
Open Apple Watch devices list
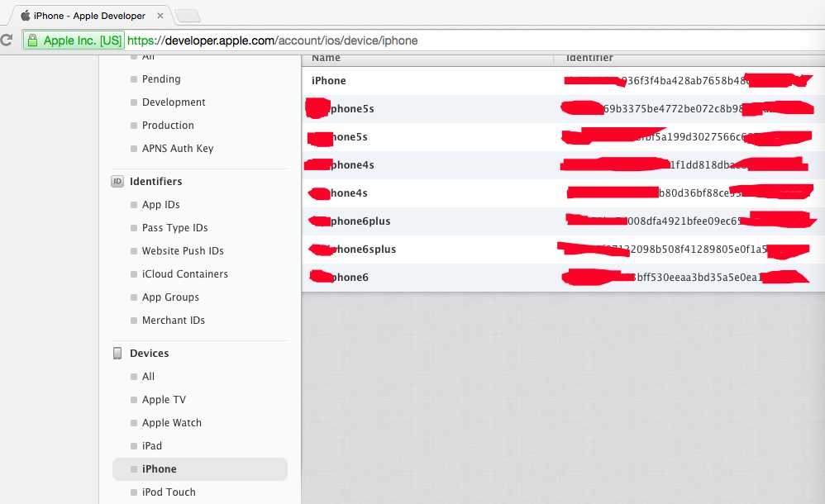(x=171, y=423)
